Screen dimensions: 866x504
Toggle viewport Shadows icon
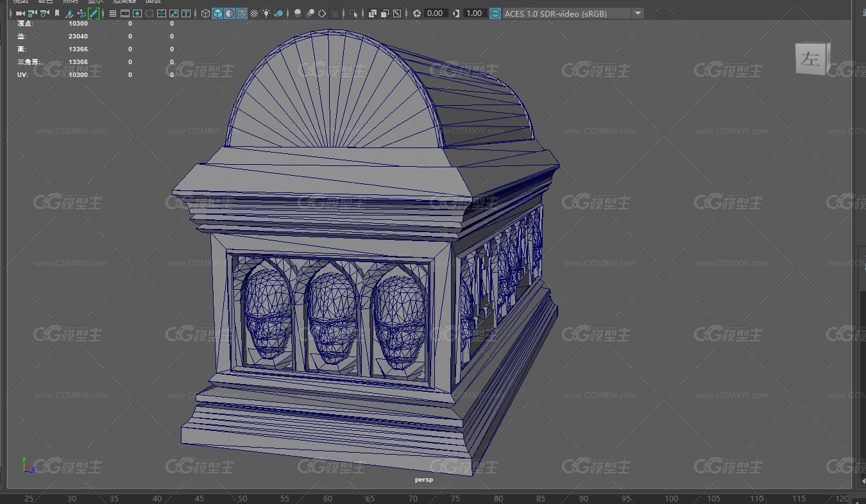[279, 13]
